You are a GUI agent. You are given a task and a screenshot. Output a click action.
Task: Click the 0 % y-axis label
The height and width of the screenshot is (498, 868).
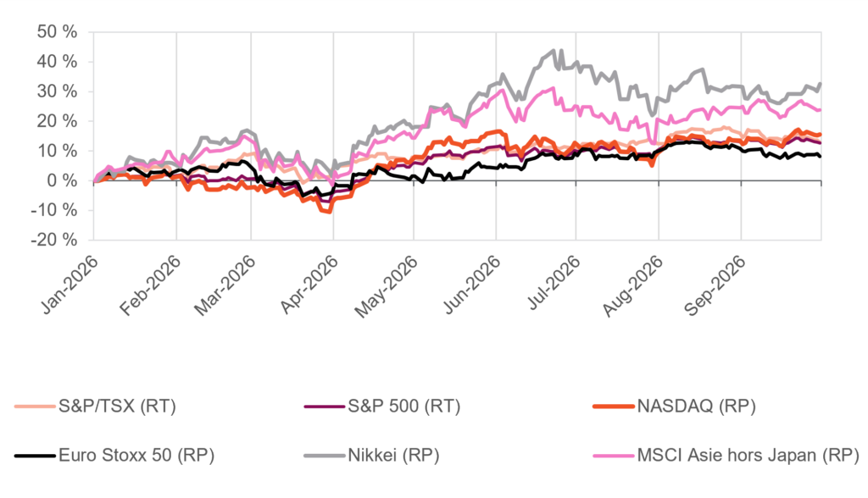tap(62, 181)
